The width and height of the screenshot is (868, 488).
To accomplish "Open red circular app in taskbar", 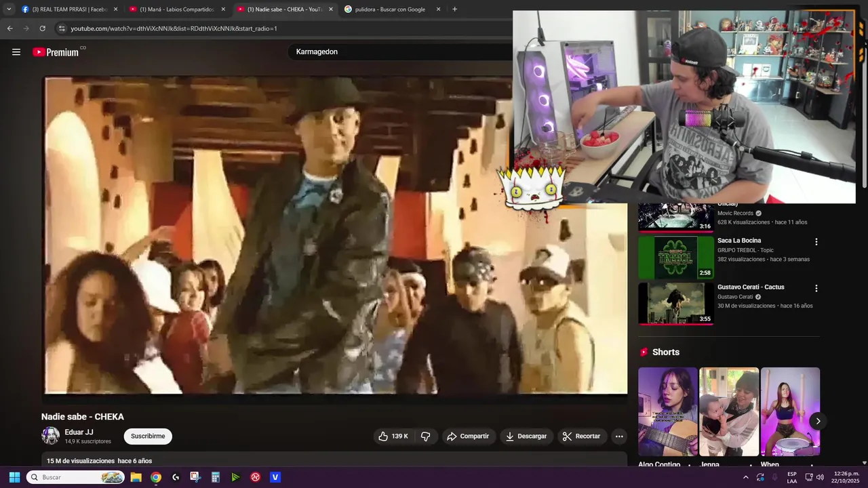I will (255, 477).
